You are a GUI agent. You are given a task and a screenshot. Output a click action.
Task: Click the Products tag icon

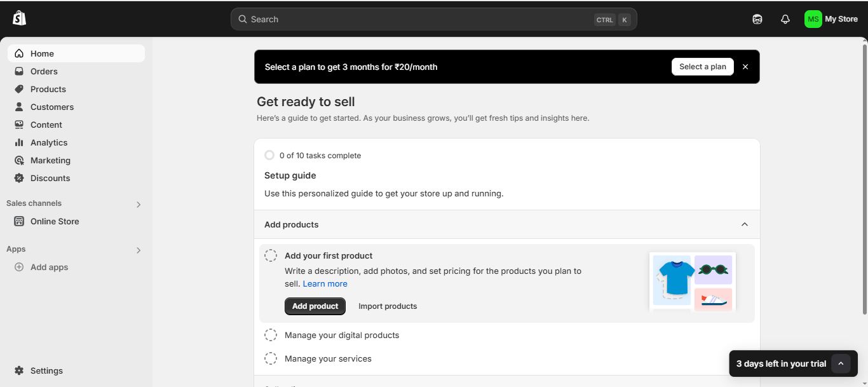19,89
